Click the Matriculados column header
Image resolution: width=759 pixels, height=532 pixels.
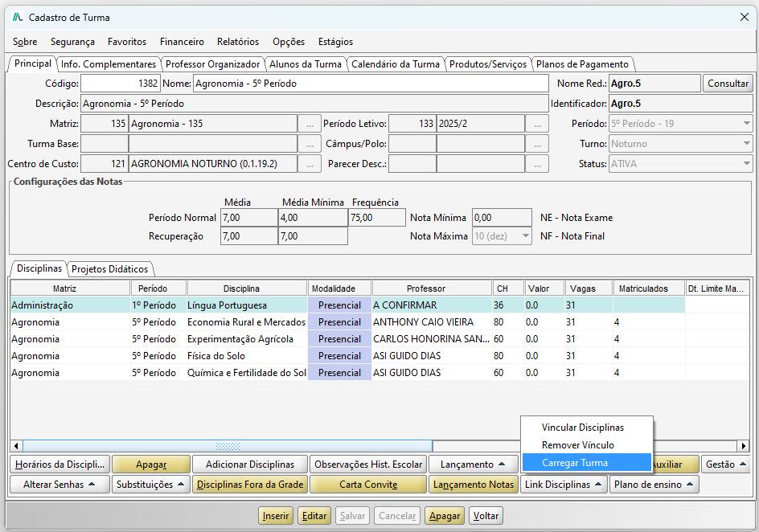(649, 289)
